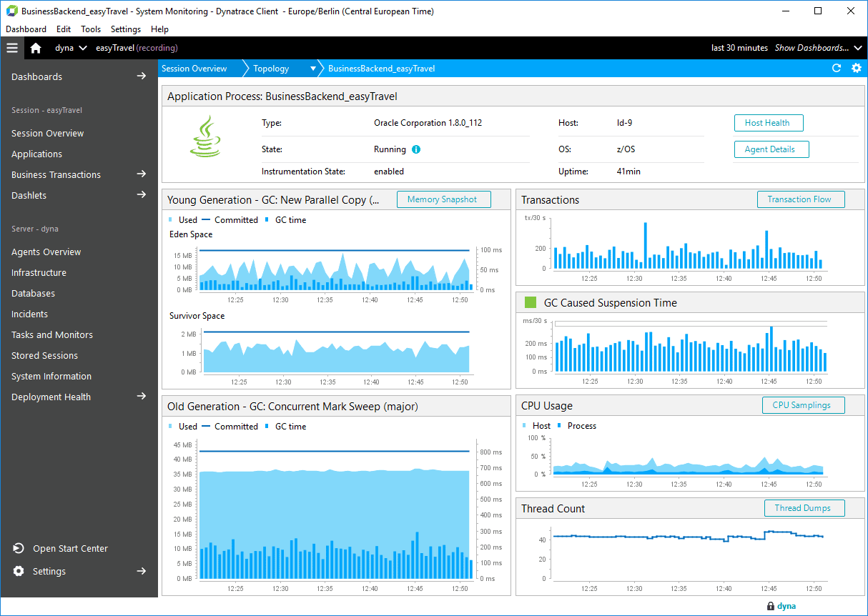Click the lock icon beside dyna
Image resolution: width=868 pixels, height=616 pixels.
pos(770,606)
